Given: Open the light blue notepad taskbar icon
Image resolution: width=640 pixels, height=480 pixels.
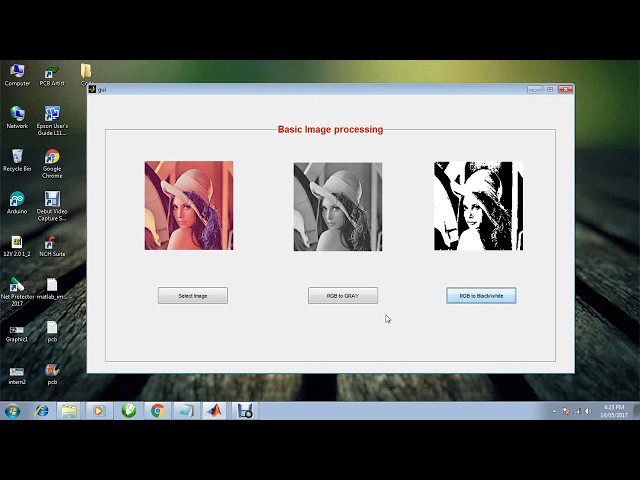Looking at the screenshot, I should 186,411.
